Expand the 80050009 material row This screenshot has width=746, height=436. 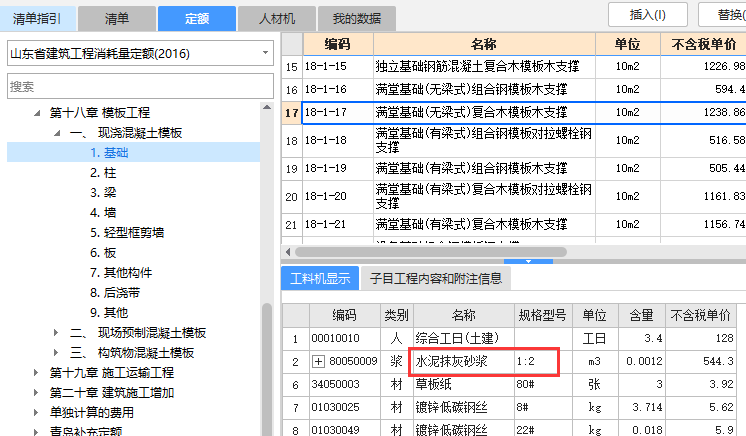click(x=318, y=362)
